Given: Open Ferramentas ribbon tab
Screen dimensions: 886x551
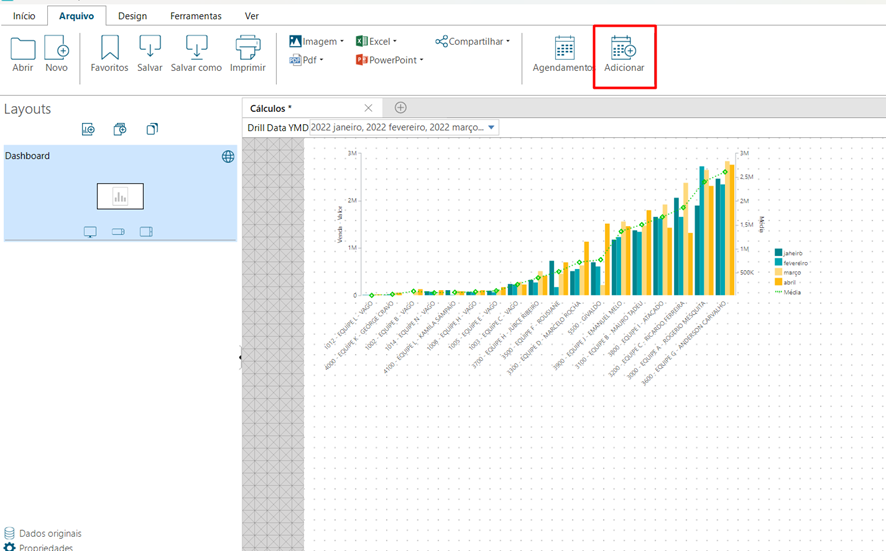Looking at the screenshot, I should [x=196, y=16].
